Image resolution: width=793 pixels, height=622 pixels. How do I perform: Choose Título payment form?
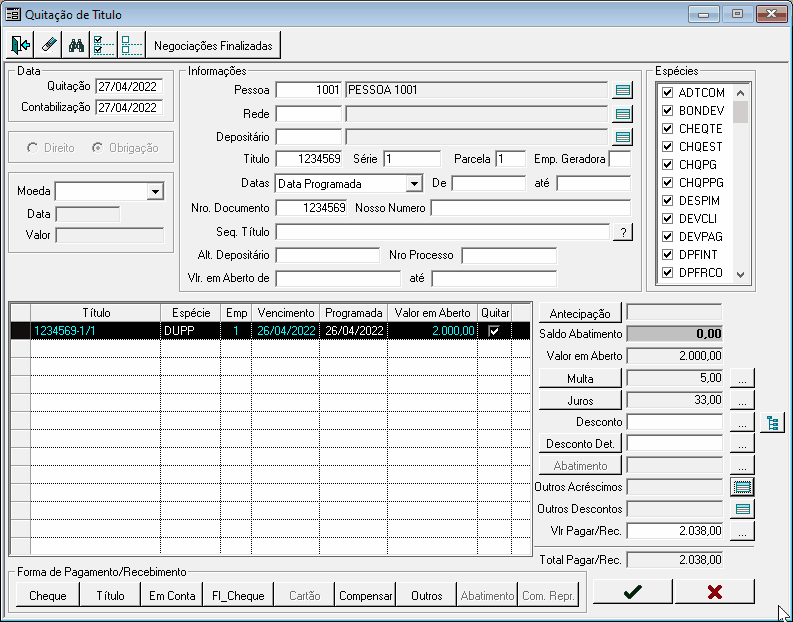110,596
